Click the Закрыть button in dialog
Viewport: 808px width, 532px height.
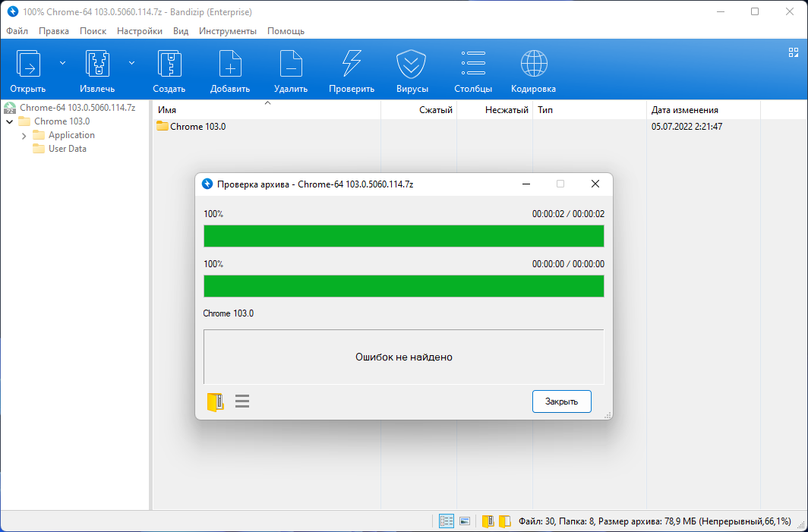pyautogui.click(x=561, y=401)
